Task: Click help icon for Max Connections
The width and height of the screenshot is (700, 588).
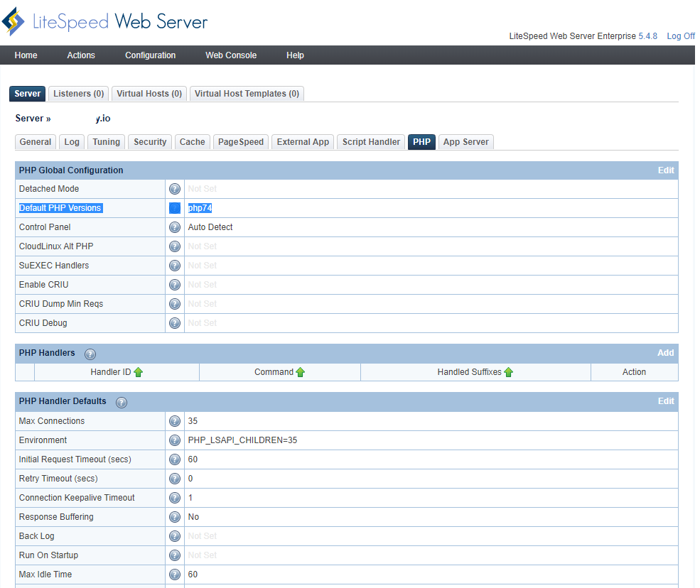Action: [x=175, y=421]
